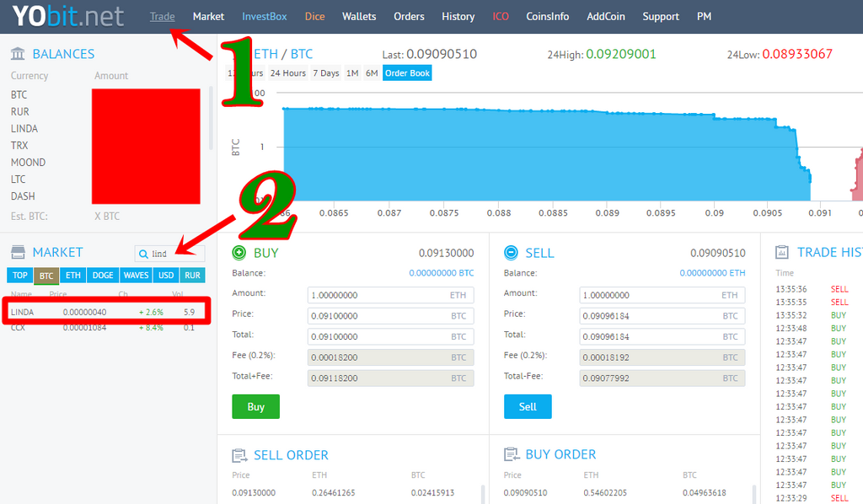Go to AddCoin page
This screenshot has height=504, width=863.
605,17
